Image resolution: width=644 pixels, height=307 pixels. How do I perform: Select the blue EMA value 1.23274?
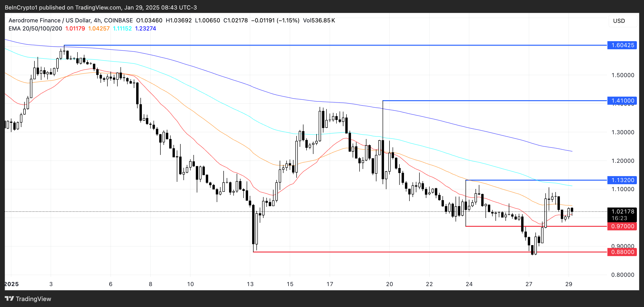pyautogui.click(x=145, y=29)
